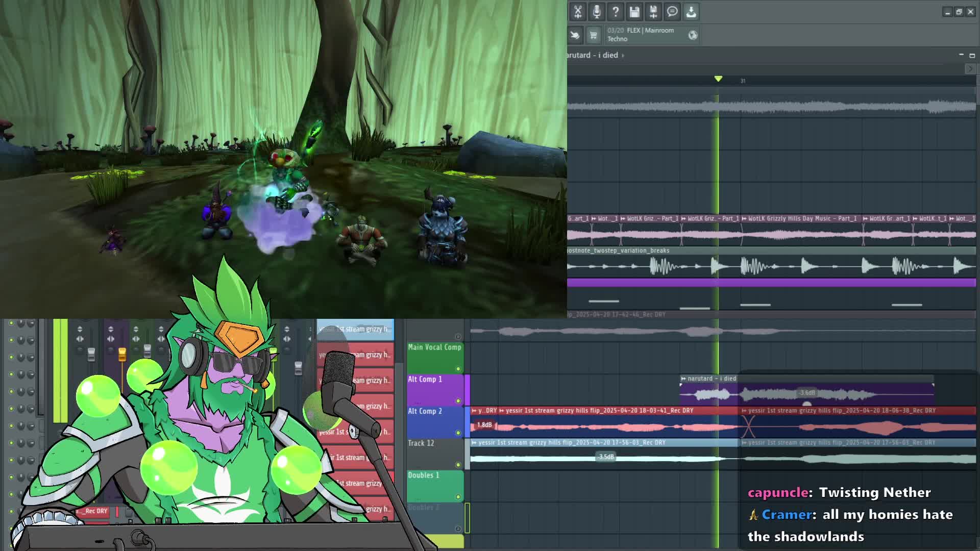Click the audio editor scissors icon

coord(577,11)
